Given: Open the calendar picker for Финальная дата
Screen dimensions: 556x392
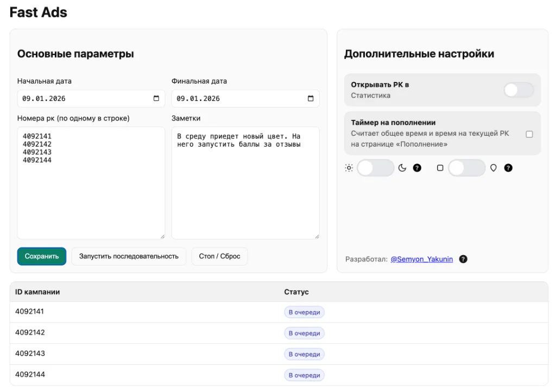Looking at the screenshot, I should point(310,98).
